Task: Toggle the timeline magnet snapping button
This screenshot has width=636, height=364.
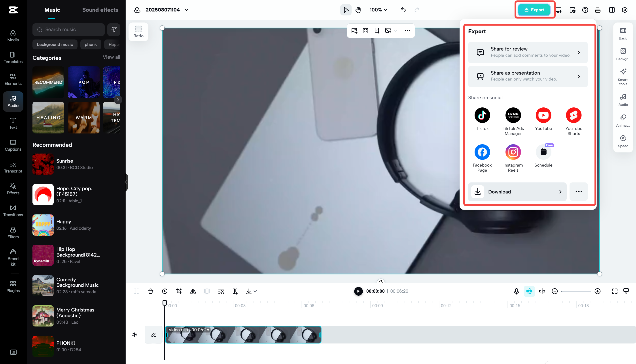Action: [x=529, y=291]
